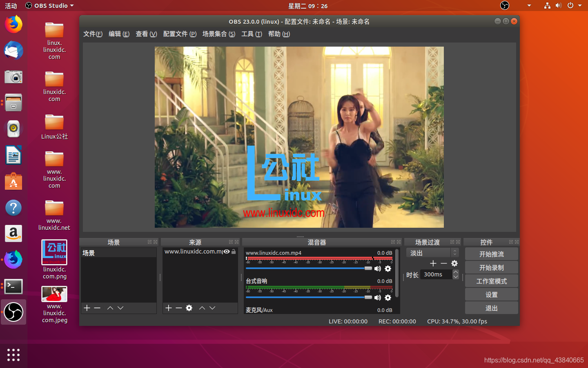The width and height of the screenshot is (588, 368).
Task: Move the source up in 来源 panel
Action: click(202, 308)
